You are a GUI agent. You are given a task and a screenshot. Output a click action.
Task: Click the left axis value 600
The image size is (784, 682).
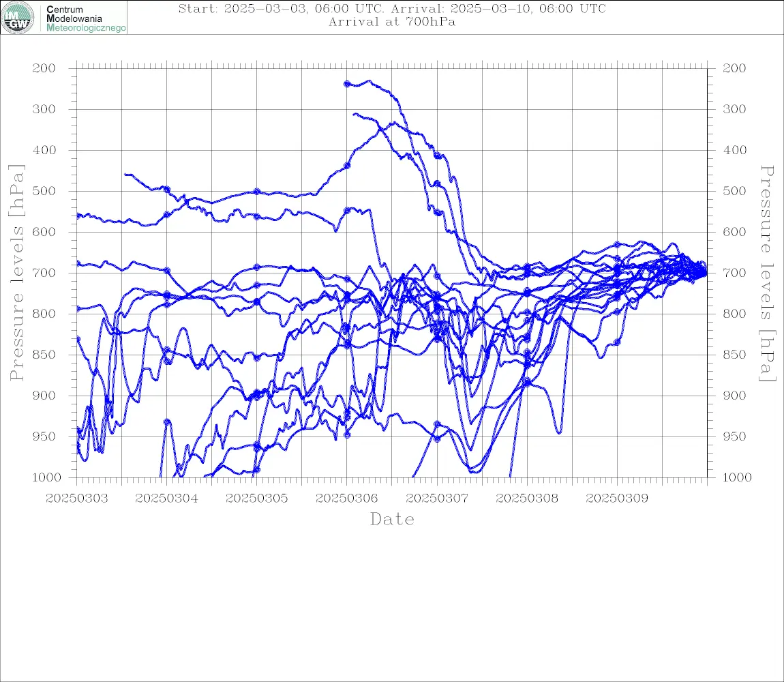44,232
